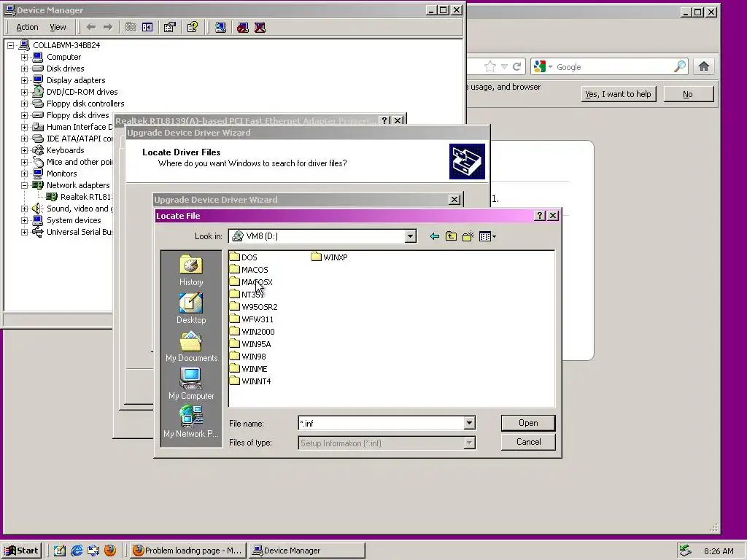Click the Disable device toolbar icon
Screen dimensions: 747x560
point(243,27)
